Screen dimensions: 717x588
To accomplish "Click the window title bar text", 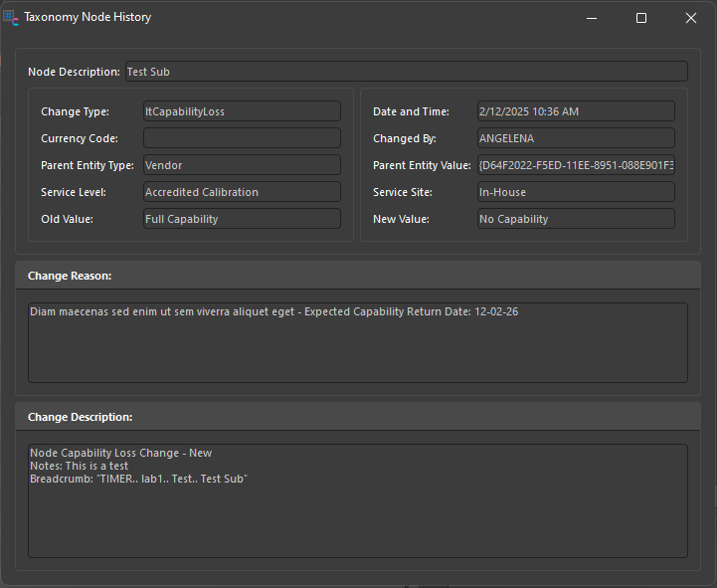I will coord(88,18).
